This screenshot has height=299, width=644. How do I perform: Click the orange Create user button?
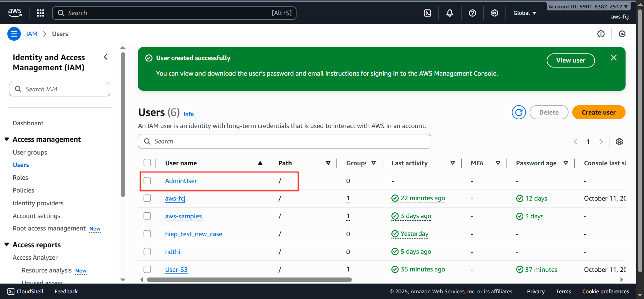coord(599,112)
